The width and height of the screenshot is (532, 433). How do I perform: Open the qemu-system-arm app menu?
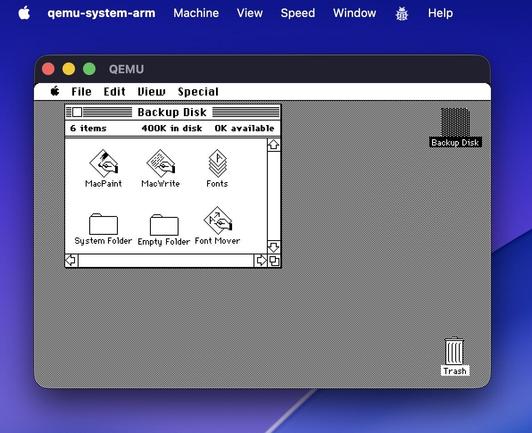click(x=101, y=13)
